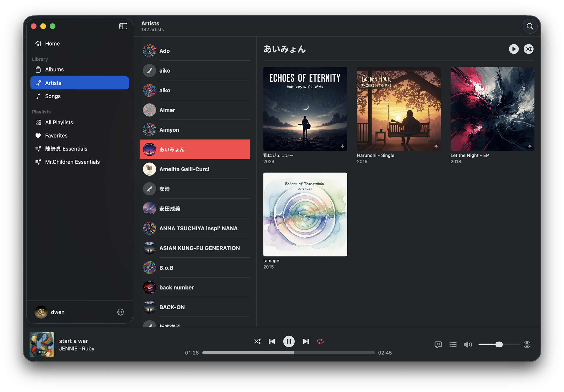Open AirPlay output icon
564x392 pixels.
click(x=527, y=344)
